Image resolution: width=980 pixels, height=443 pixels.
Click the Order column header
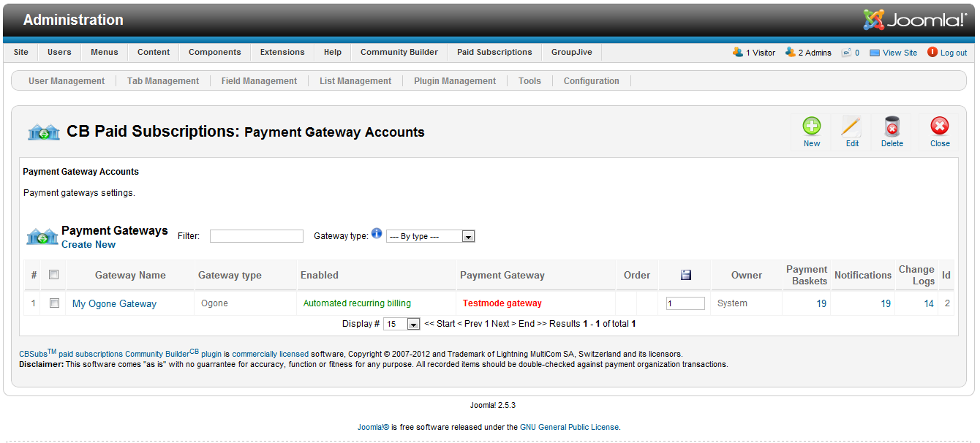click(x=637, y=275)
